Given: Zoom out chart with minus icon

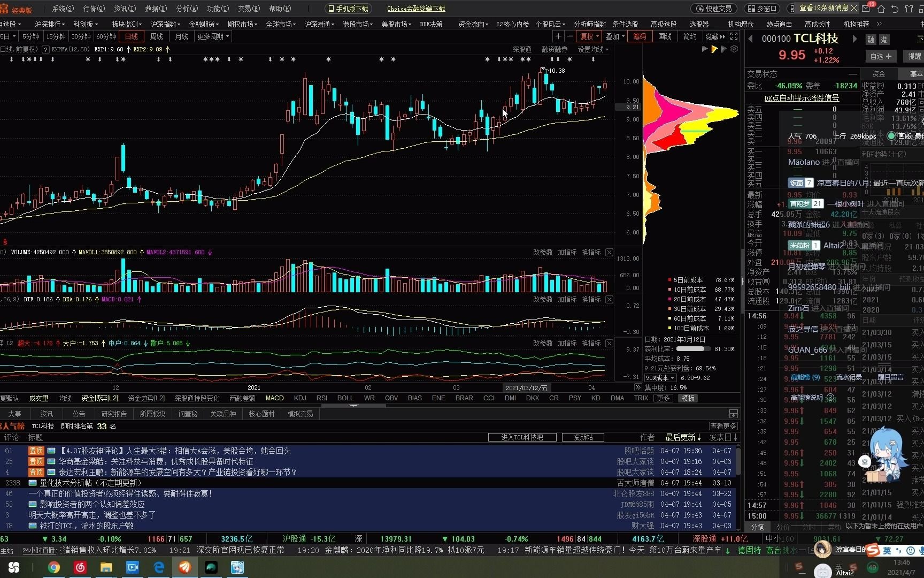Looking at the screenshot, I should click(570, 36).
